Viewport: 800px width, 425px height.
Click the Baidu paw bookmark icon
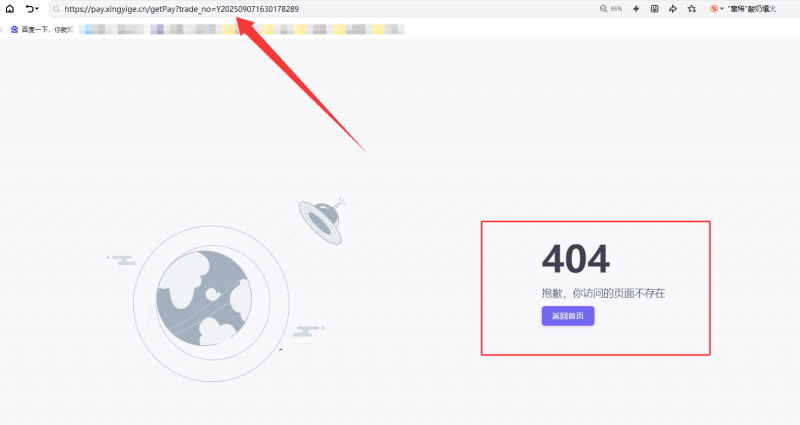pyautogui.click(x=14, y=29)
